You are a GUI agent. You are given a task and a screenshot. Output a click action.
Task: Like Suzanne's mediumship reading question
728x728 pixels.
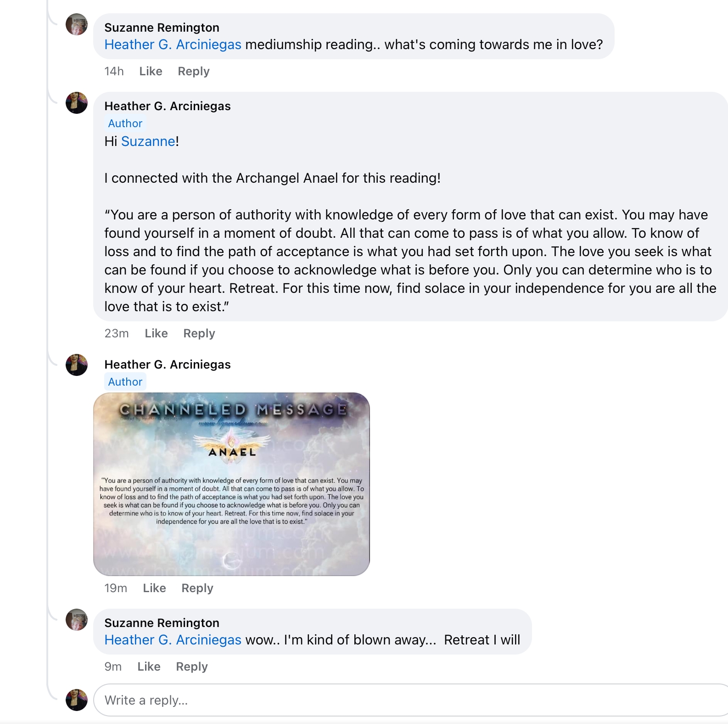tap(151, 71)
